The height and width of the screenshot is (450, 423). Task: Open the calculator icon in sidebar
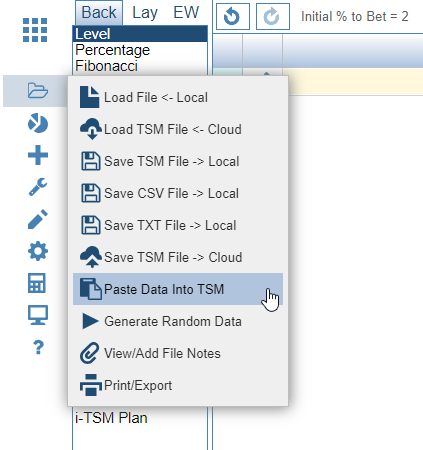(37, 283)
